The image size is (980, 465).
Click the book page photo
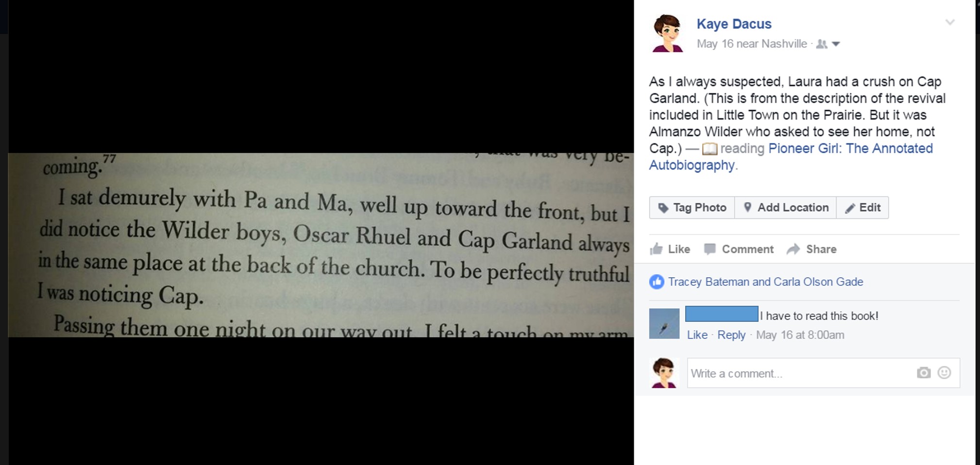click(x=321, y=245)
